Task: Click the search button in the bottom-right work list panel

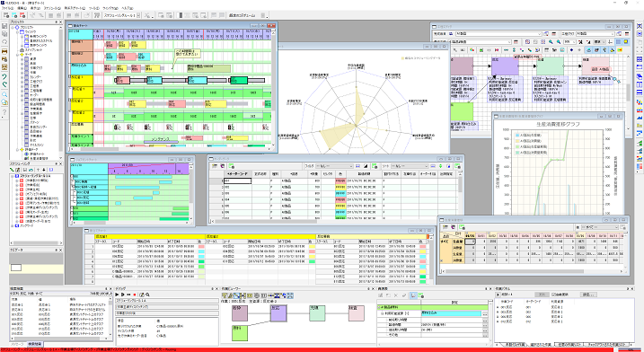Action: (x=589, y=295)
